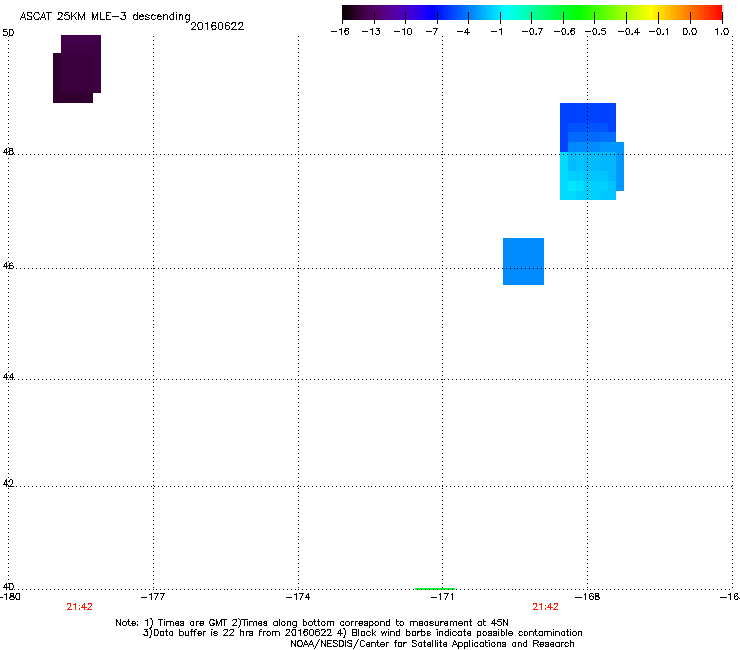Click the small green mark at the 40N line
Image resolution: width=740 pixels, height=650 pixels.
tap(435, 589)
